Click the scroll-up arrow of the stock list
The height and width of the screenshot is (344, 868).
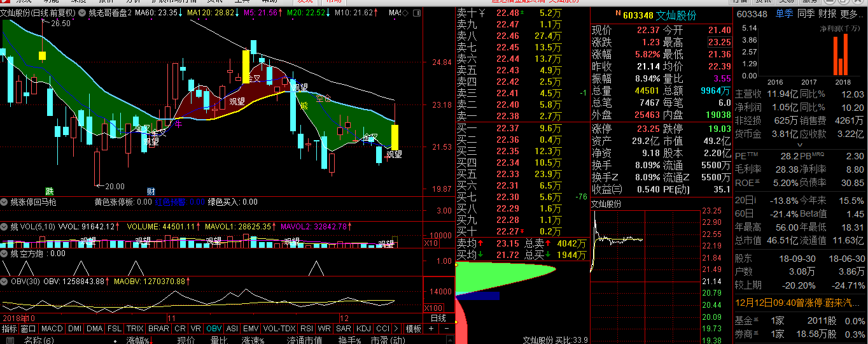(x=450, y=340)
